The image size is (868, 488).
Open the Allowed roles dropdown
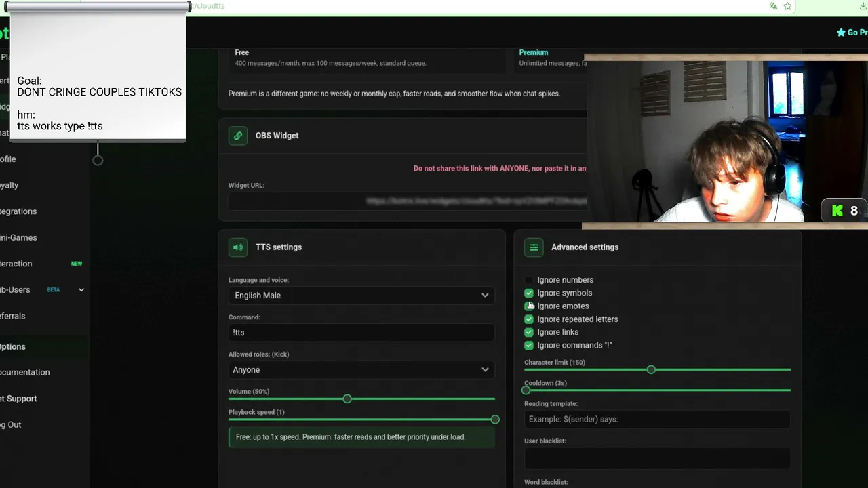pyautogui.click(x=361, y=370)
